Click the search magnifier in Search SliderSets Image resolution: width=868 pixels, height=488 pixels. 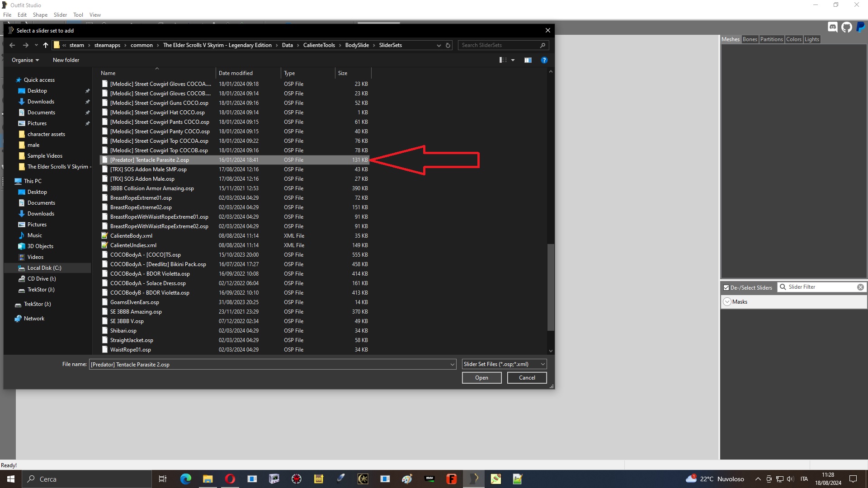(542, 45)
